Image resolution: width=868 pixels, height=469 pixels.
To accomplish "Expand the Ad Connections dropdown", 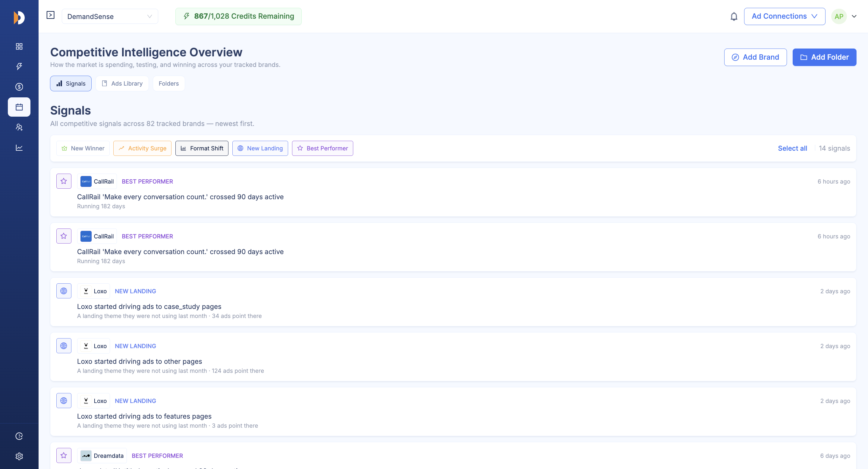I will tap(785, 17).
